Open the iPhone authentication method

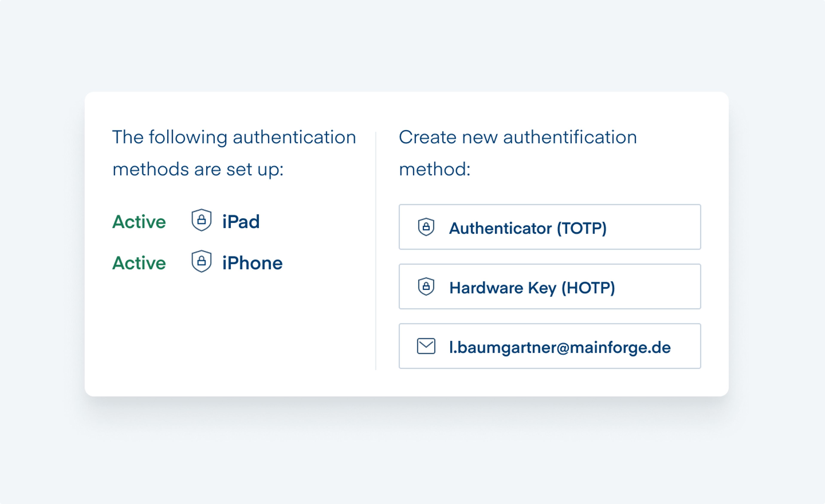(252, 263)
